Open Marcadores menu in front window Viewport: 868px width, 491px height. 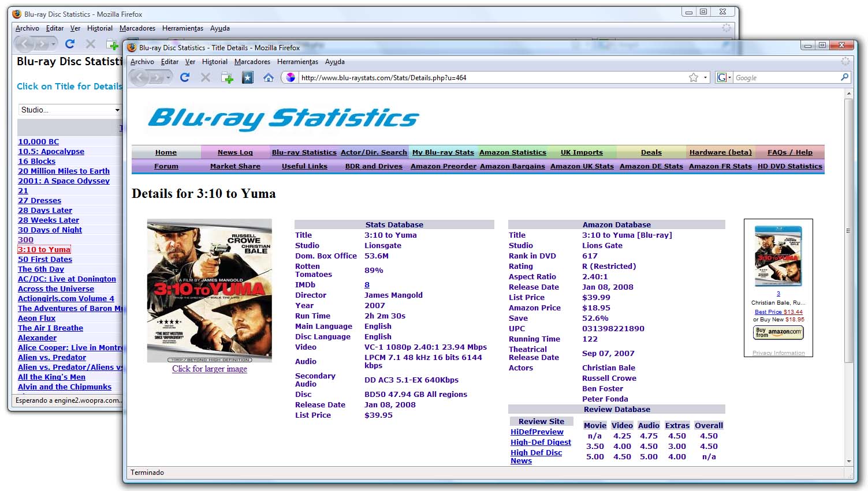(x=252, y=62)
